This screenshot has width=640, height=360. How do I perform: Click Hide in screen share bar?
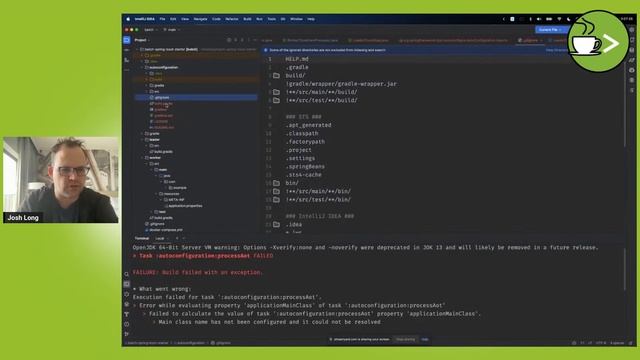click(x=425, y=339)
